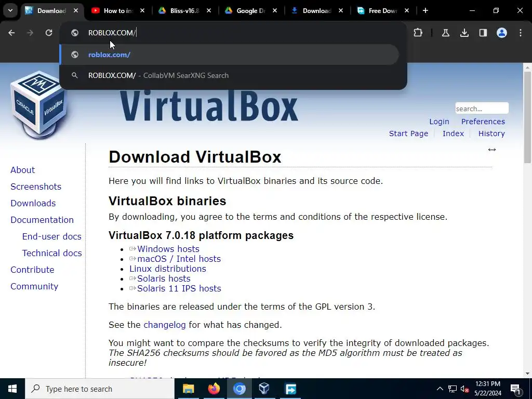Open Firefox from the taskbar
Image resolution: width=532 pixels, height=399 pixels.
coord(214,389)
